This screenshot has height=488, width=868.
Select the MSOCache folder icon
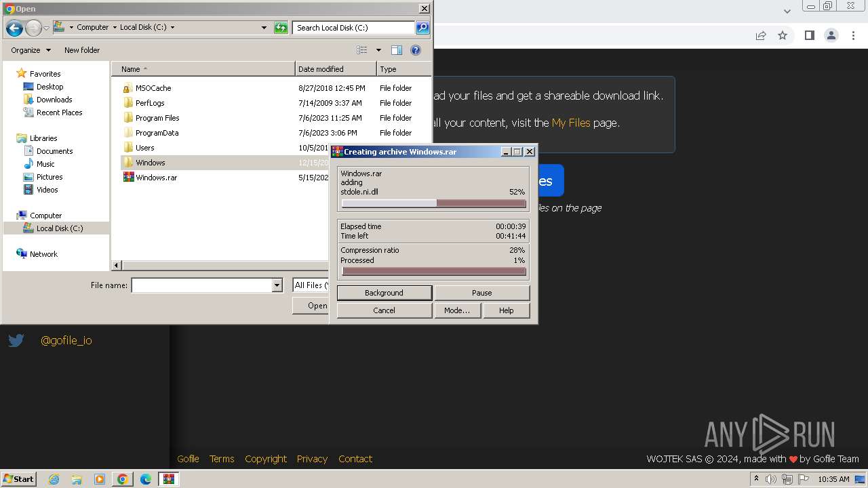[x=128, y=88]
